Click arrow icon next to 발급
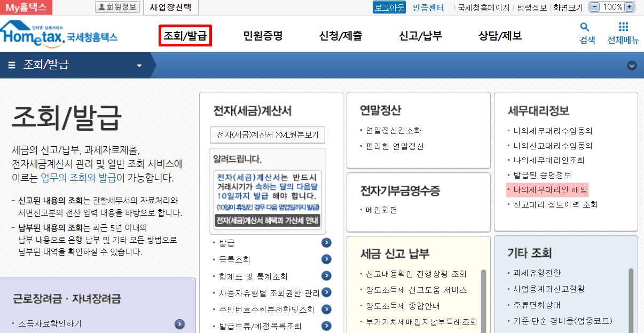 [x=326, y=243]
